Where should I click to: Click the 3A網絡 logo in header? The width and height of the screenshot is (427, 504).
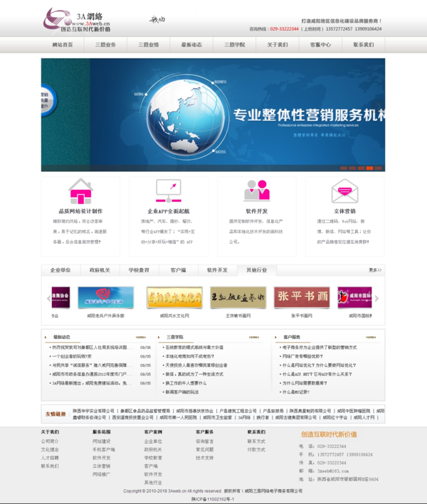[x=77, y=19]
